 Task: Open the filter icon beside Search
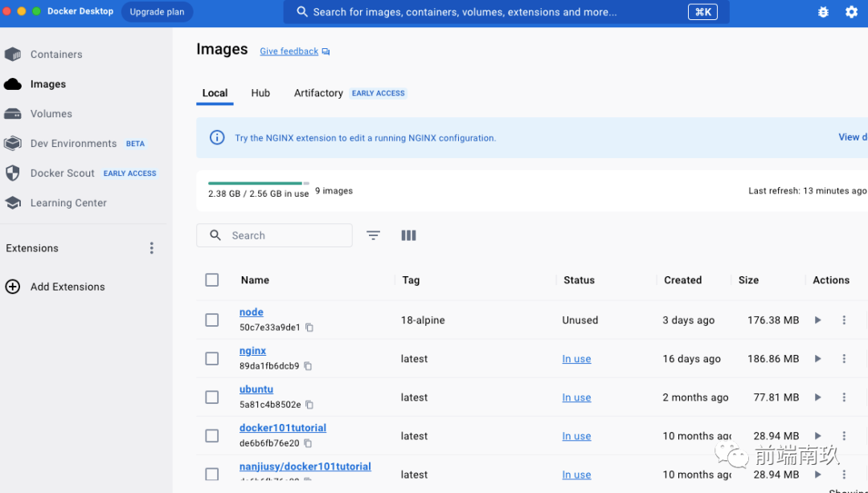(x=373, y=236)
